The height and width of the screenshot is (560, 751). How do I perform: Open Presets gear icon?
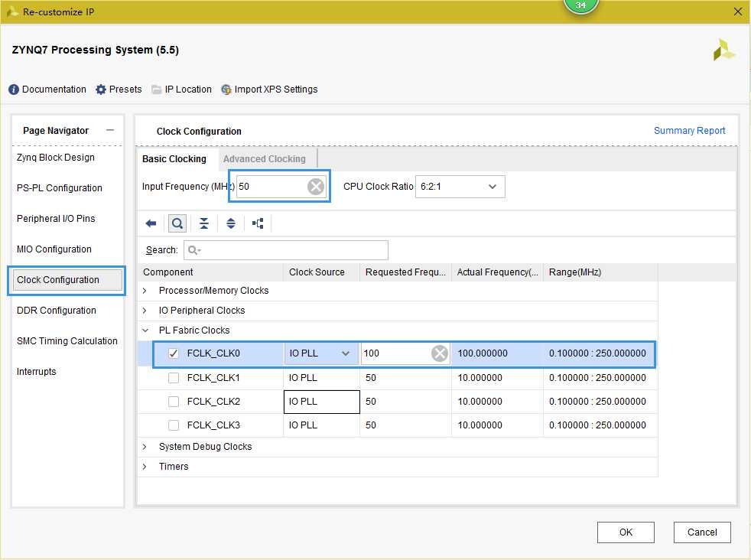tap(101, 90)
